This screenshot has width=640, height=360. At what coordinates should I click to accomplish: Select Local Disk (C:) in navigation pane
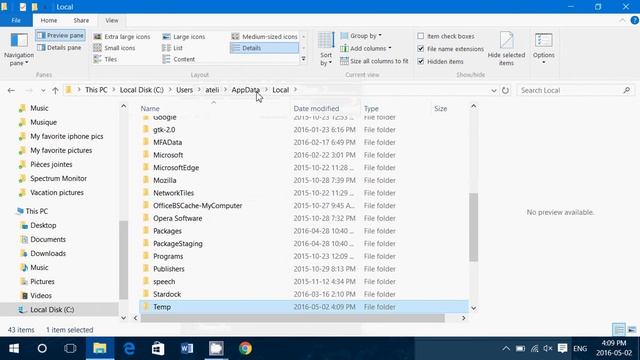52,310
